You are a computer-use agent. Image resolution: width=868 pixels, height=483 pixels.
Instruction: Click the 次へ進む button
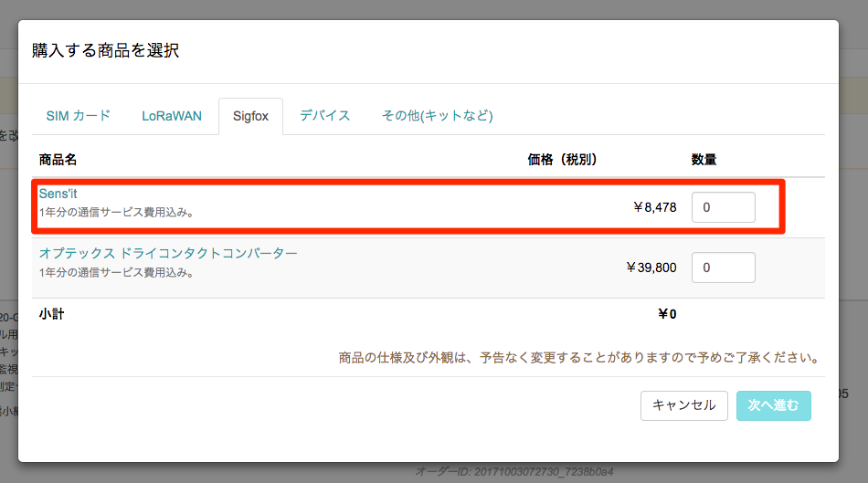773,405
